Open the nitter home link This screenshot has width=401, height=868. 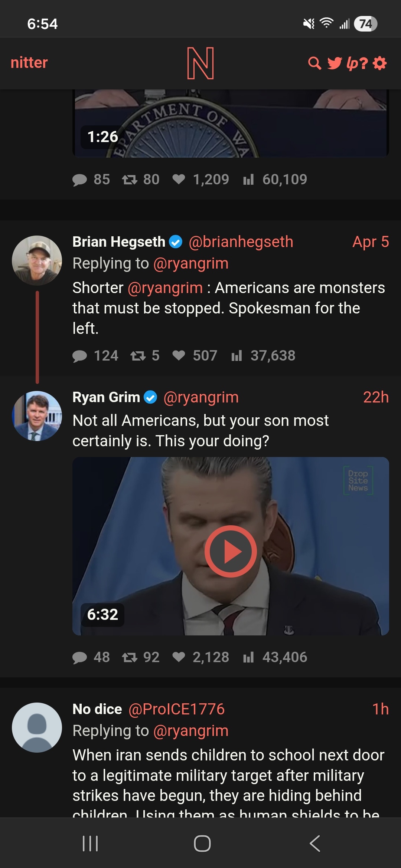coord(29,63)
